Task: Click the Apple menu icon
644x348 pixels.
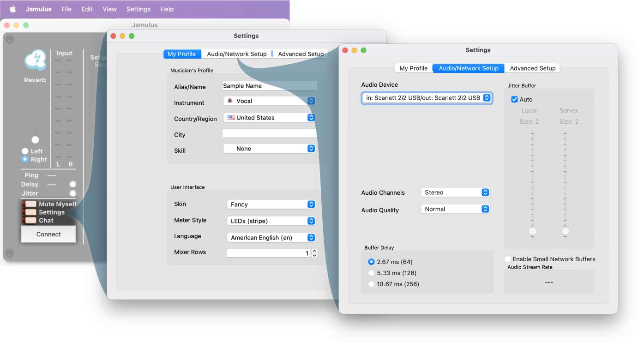Action: [x=12, y=9]
